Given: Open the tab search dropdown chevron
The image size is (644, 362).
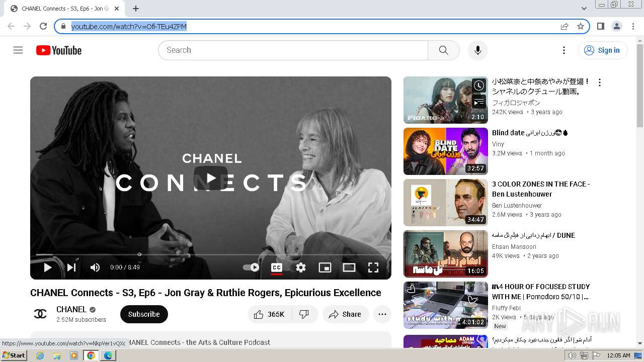Looking at the screenshot, I should tap(584, 9).
